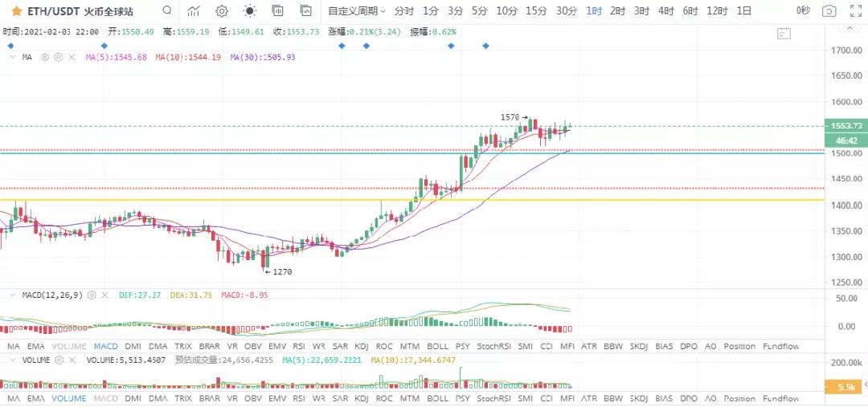Click the last blue diamond event marker
This screenshot has width=868, height=407.
(x=485, y=46)
